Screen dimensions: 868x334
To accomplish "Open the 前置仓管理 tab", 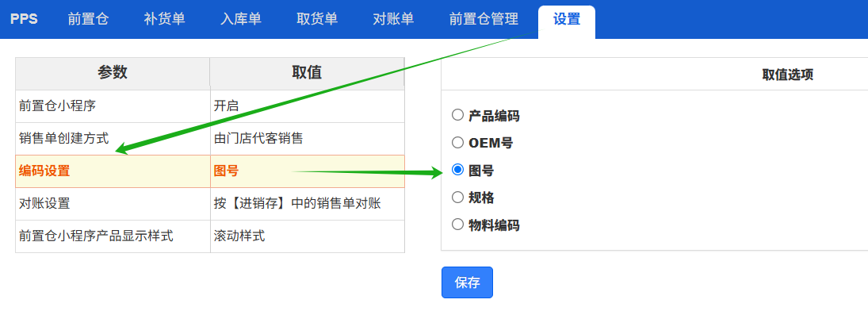I will coord(484,19).
